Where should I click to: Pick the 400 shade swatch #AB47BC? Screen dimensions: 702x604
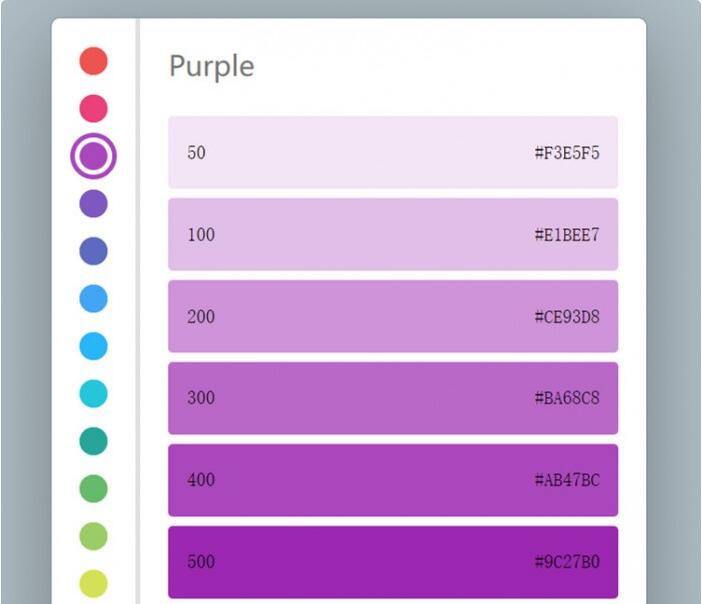(392, 480)
